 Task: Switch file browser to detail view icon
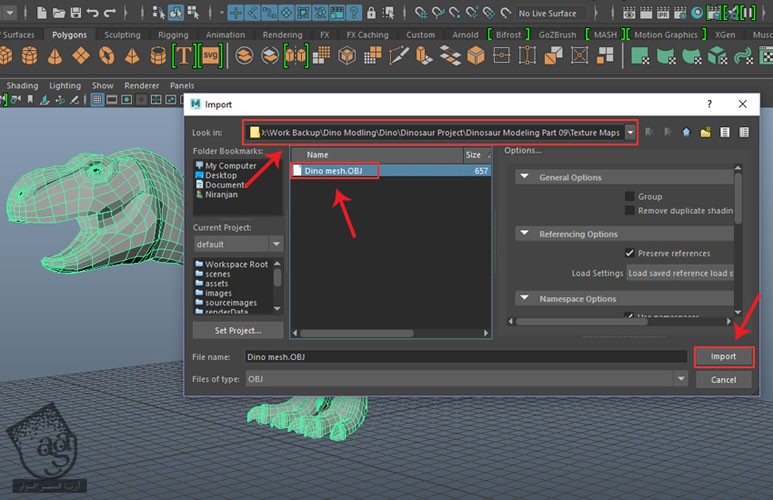[x=743, y=132]
